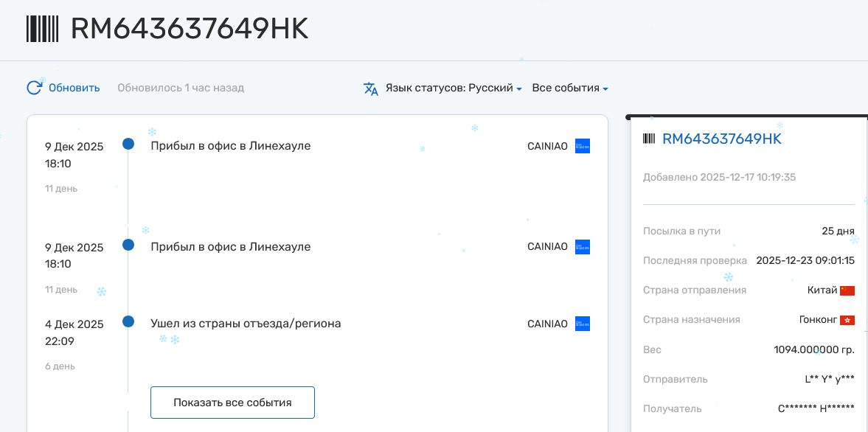Open the RM643637649HK link in the side panel
The width and height of the screenshot is (868, 432).
pos(721,139)
